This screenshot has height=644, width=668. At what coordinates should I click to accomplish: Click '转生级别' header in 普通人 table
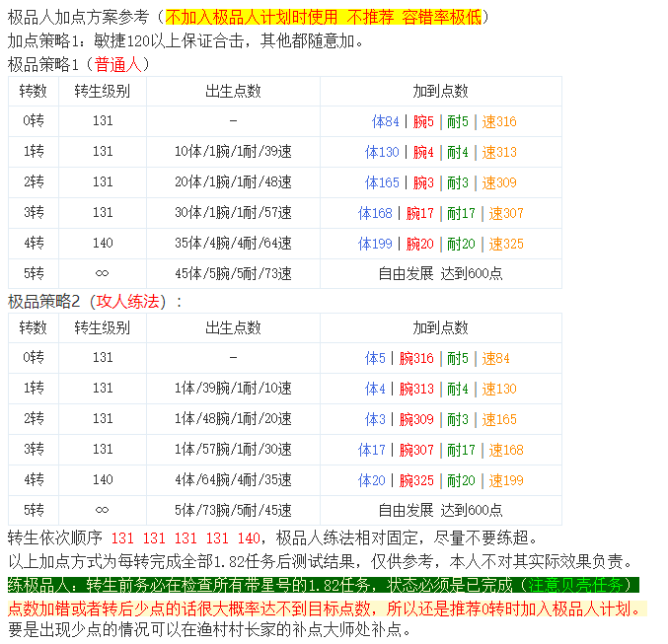point(103,91)
